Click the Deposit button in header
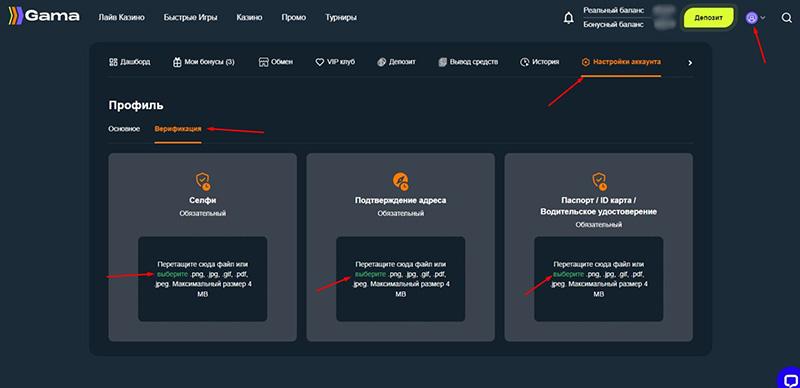The image size is (800, 388). (x=709, y=17)
